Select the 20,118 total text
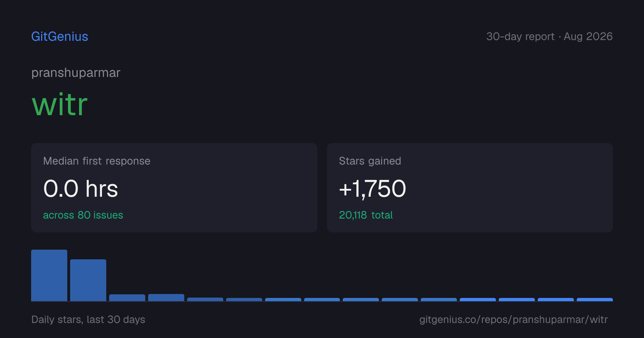 366,215
